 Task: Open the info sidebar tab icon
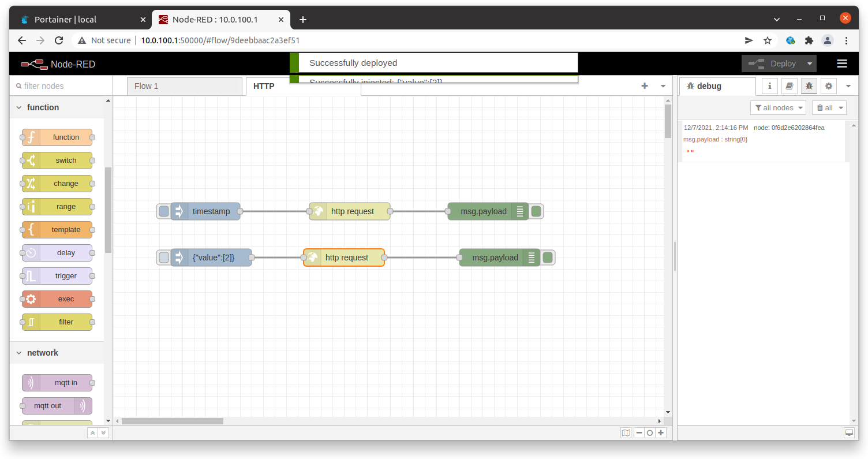click(x=769, y=86)
